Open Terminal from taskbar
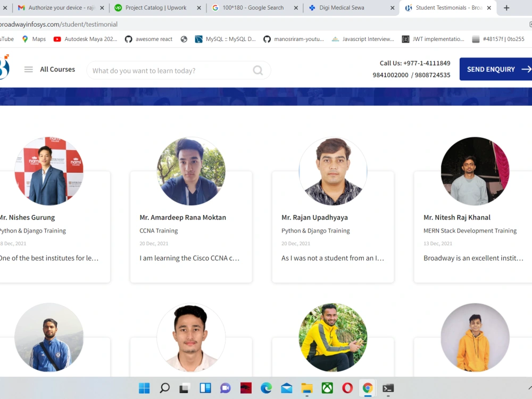 pos(388,388)
